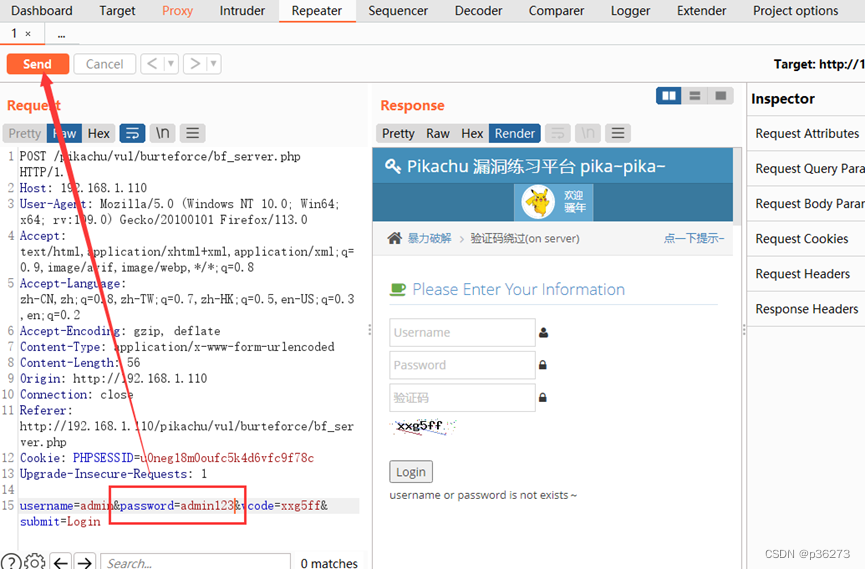865x569 pixels.
Task: Toggle request word wrap icon
Action: click(132, 133)
